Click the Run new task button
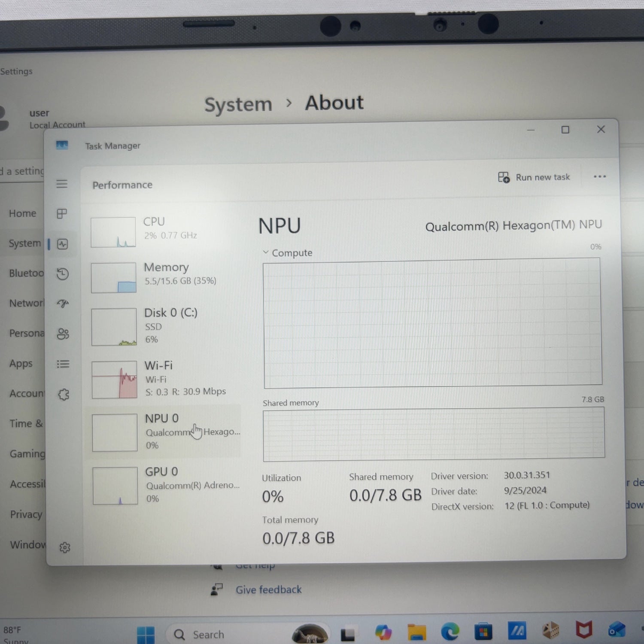 tap(534, 177)
